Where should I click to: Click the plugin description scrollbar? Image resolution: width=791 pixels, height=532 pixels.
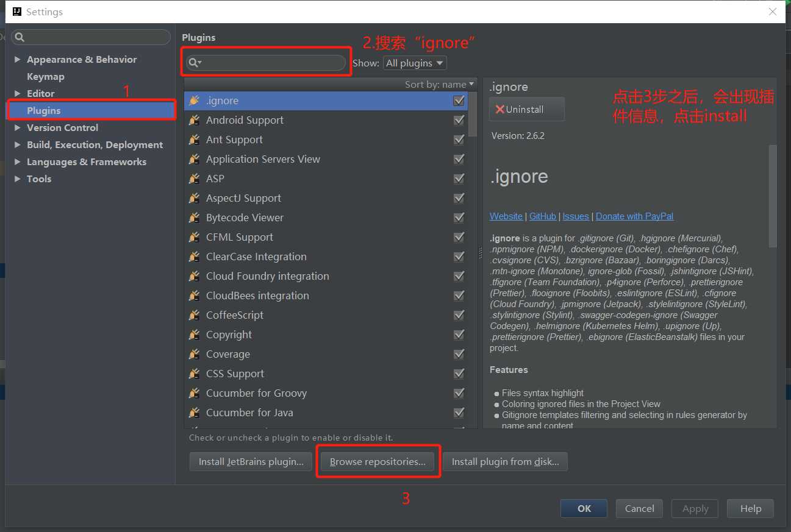pyautogui.click(x=773, y=195)
